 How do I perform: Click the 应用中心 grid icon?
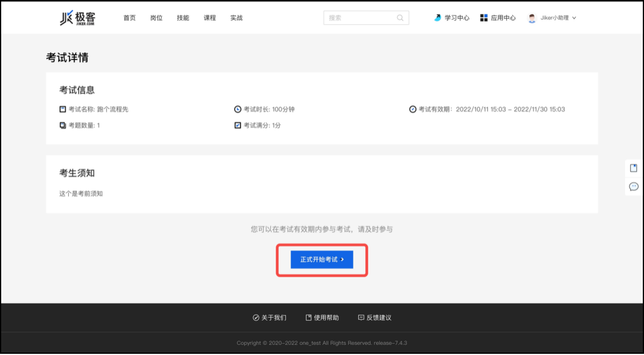(x=484, y=18)
